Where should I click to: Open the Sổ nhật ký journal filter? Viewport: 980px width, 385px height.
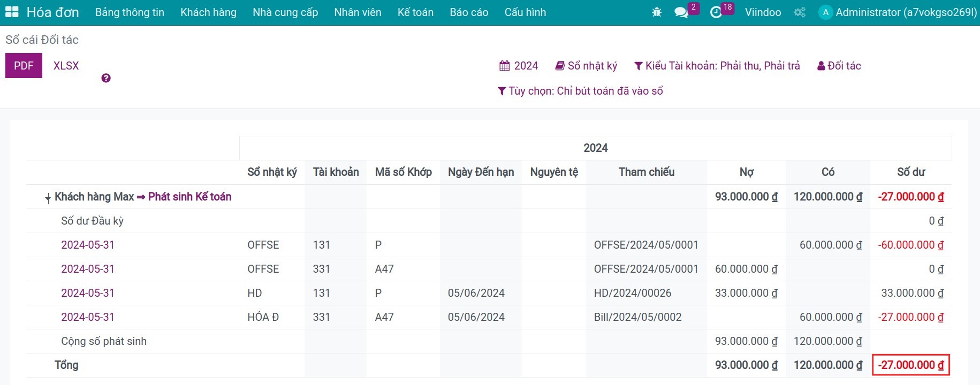[586, 66]
